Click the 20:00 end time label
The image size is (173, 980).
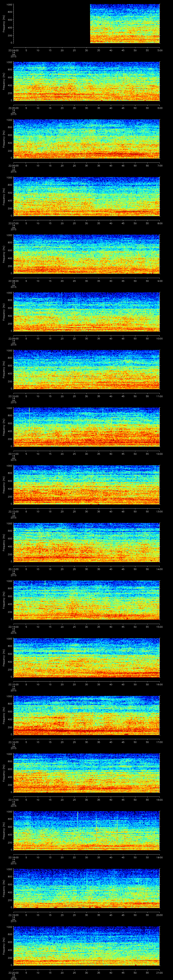160,915
